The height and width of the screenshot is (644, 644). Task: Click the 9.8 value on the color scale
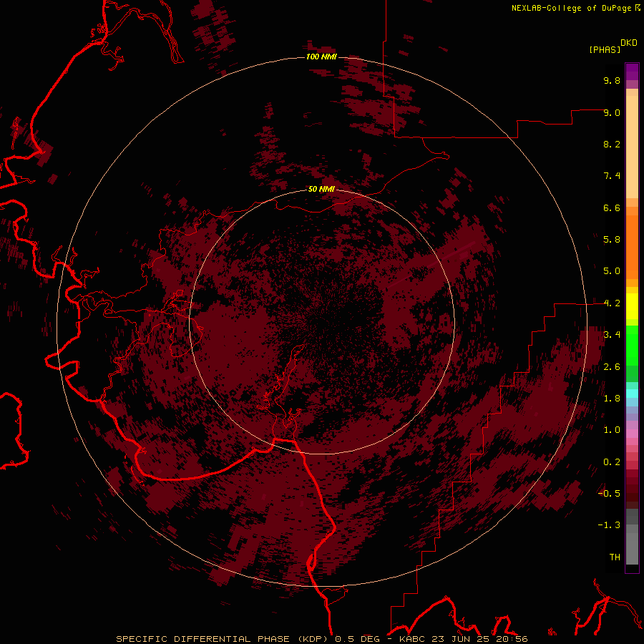coord(612,80)
